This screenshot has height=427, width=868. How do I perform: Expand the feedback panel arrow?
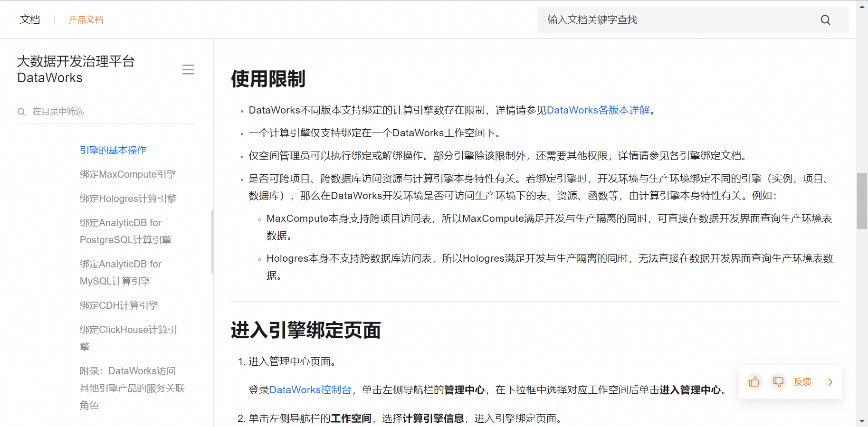coord(830,382)
